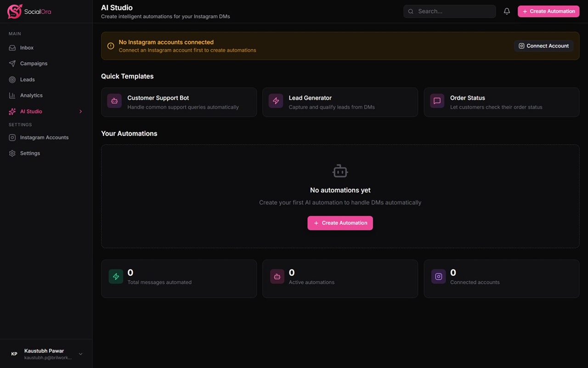
Task: Expand the AI Studio chevron arrow
Action: [x=81, y=111]
